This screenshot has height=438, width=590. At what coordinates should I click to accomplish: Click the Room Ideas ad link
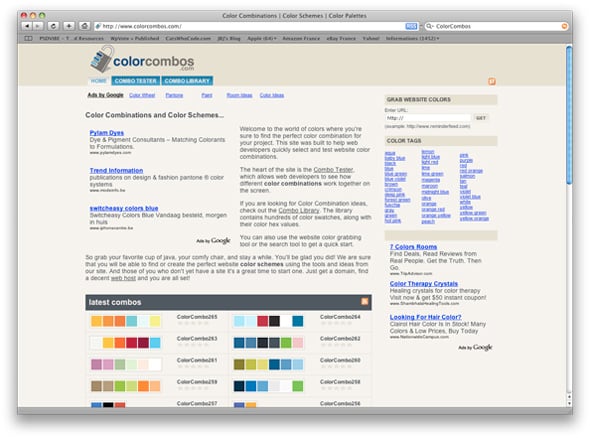point(239,95)
